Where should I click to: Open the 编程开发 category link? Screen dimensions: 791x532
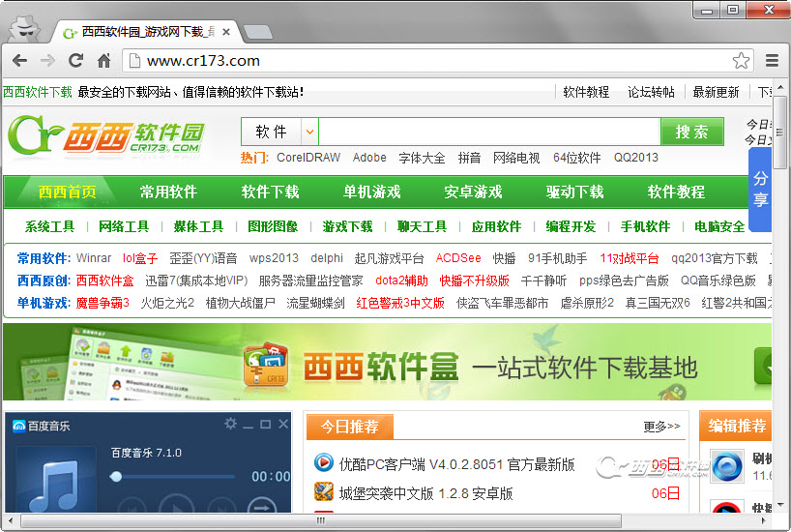pyautogui.click(x=571, y=226)
